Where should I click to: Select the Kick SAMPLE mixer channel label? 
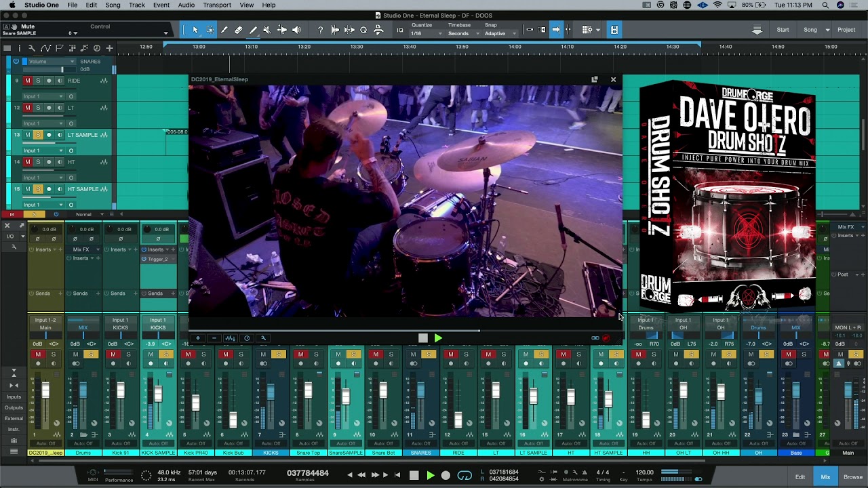158,453
